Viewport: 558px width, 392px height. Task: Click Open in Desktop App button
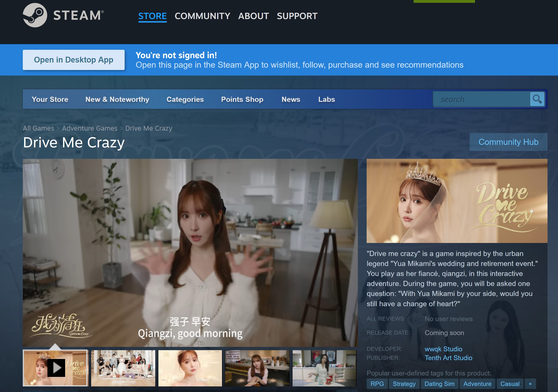(x=74, y=60)
